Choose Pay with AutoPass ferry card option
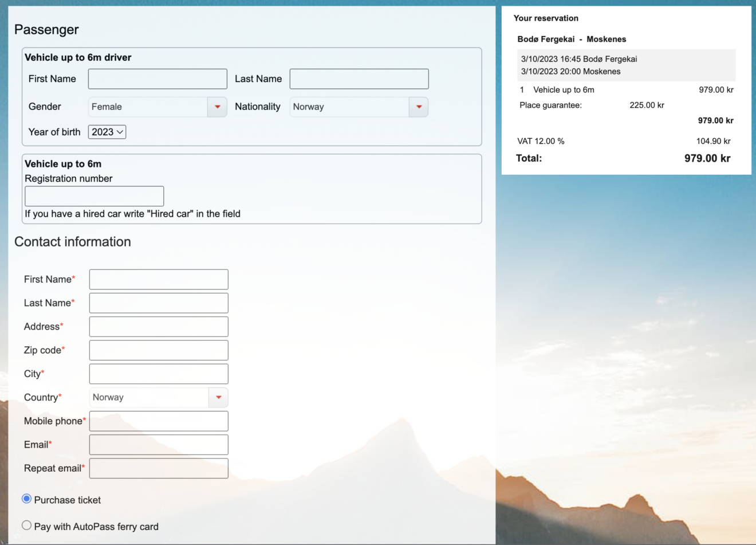The width and height of the screenshot is (756, 545). point(26,526)
